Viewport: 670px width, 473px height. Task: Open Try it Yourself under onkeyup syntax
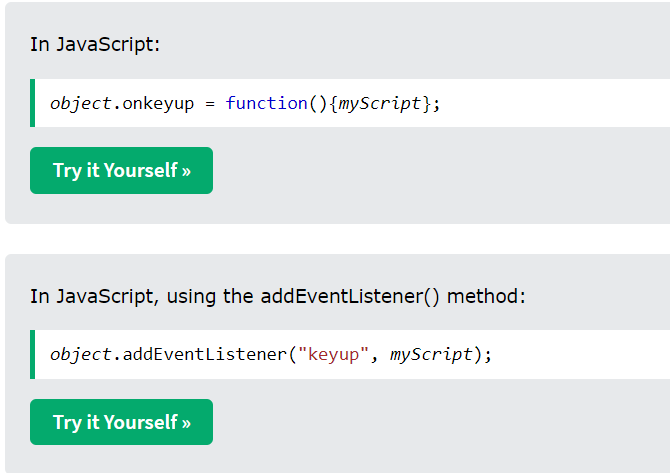(121, 170)
